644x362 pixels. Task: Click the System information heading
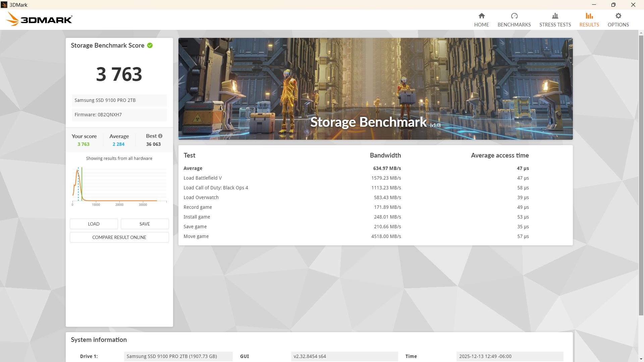pyautogui.click(x=99, y=340)
